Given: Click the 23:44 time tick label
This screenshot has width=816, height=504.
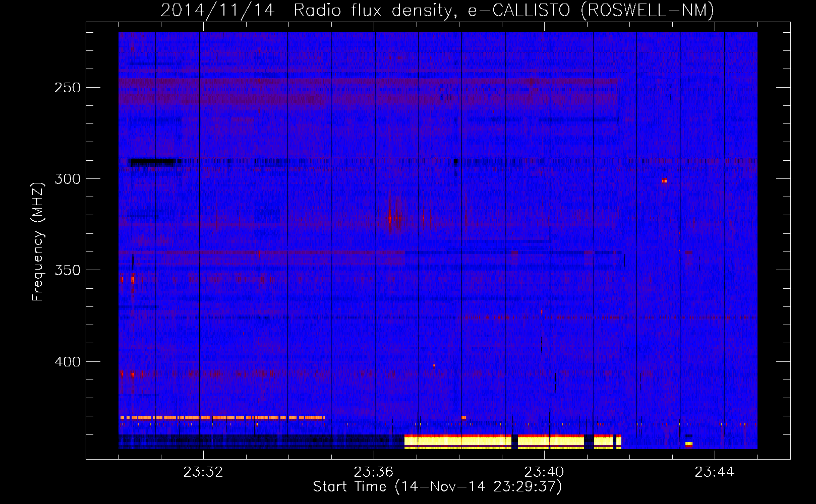Looking at the screenshot, I should click(x=714, y=472).
